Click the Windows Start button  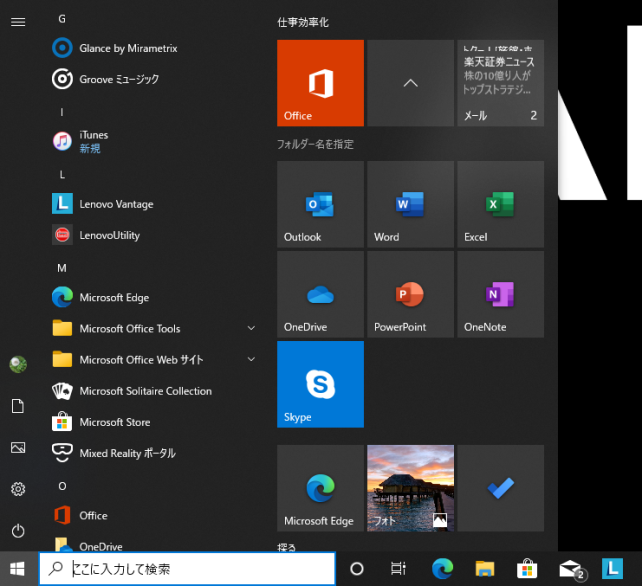click(x=17, y=569)
